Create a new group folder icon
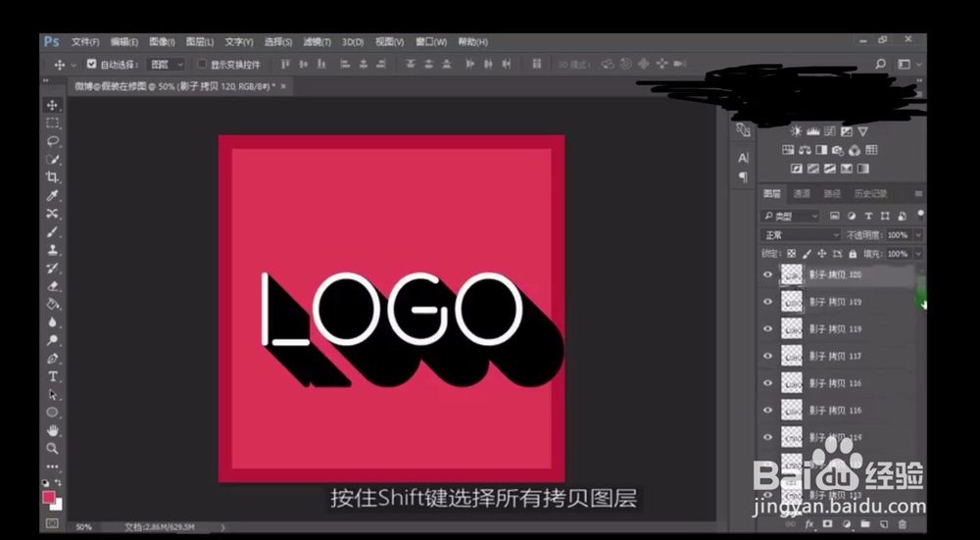The width and height of the screenshot is (980, 540). [x=865, y=523]
